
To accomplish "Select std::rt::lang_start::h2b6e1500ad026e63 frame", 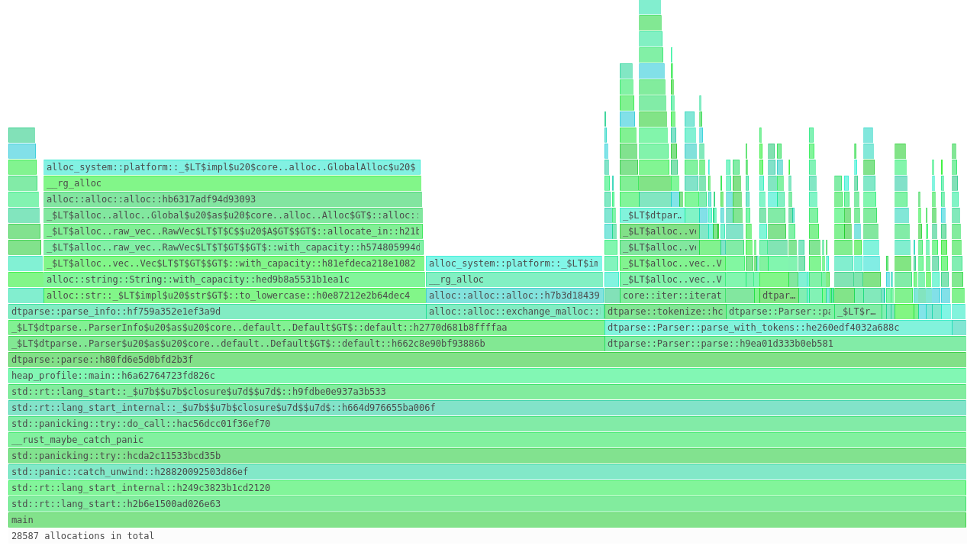I will pyautogui.click(x=487, y=504).
